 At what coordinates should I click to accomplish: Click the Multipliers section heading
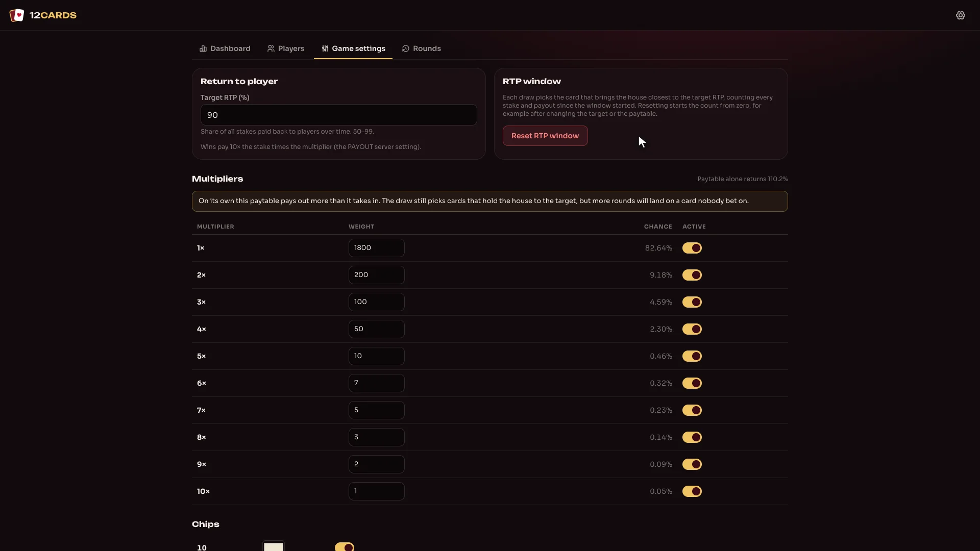coord(217,179)
